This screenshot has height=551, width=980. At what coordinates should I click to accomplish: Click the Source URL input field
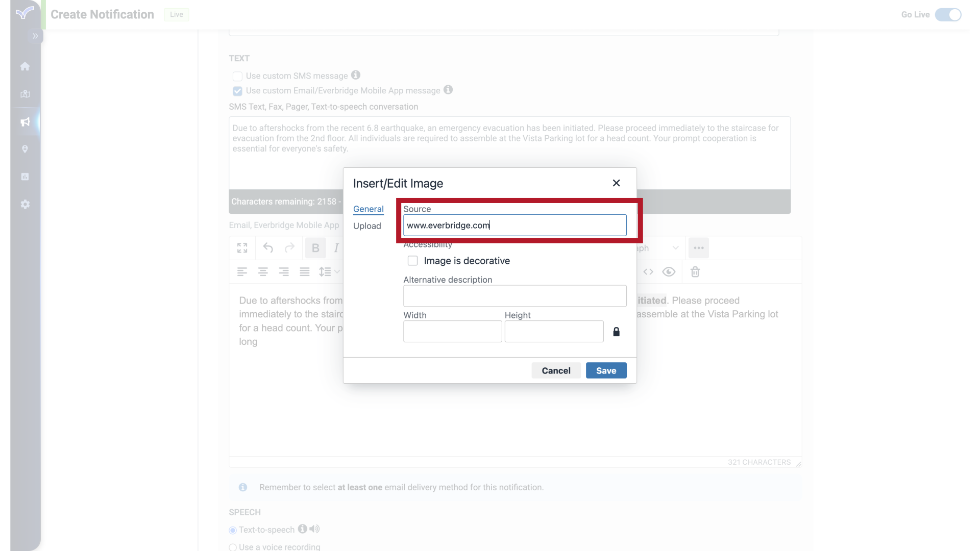[x=514, y=226]
